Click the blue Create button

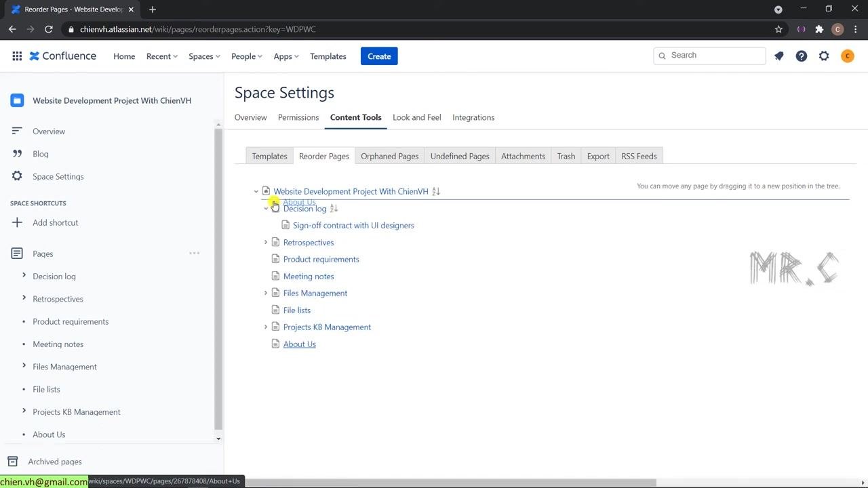pos(379,56)
